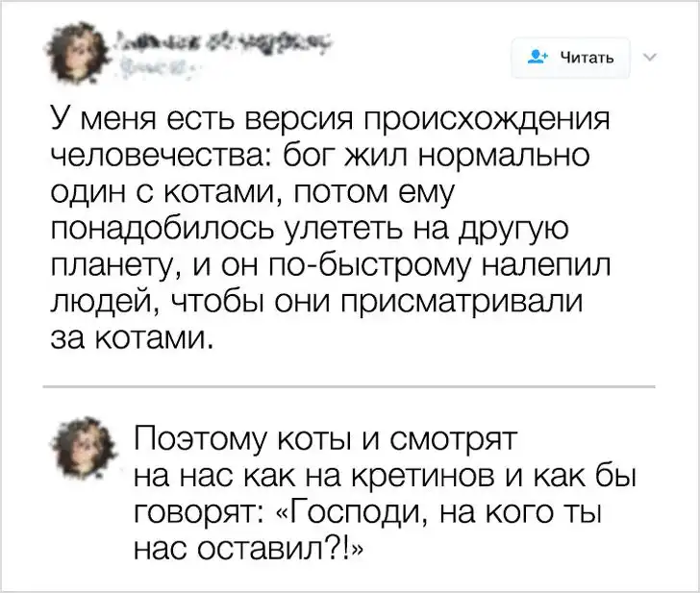Click the line starting with "человечества: бог жил"
700x593 pixels.
click(x=321, y=158)
